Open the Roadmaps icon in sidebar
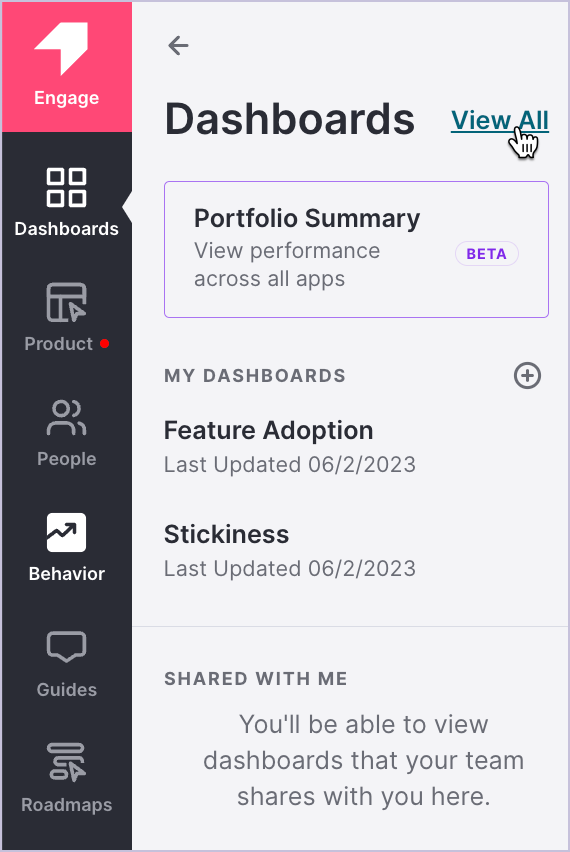 (x=66, y=762)
